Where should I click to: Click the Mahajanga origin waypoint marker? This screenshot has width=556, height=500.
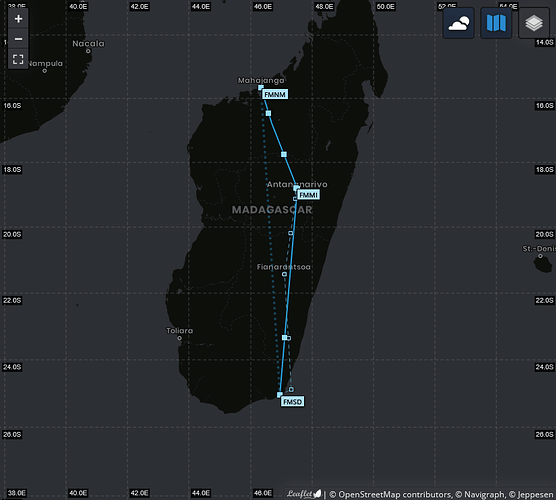261,88
